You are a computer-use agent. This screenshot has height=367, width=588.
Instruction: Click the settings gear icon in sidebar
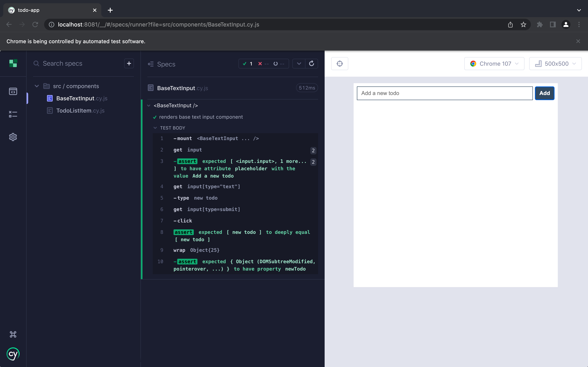pyautogui.click(x=13, y=137)
